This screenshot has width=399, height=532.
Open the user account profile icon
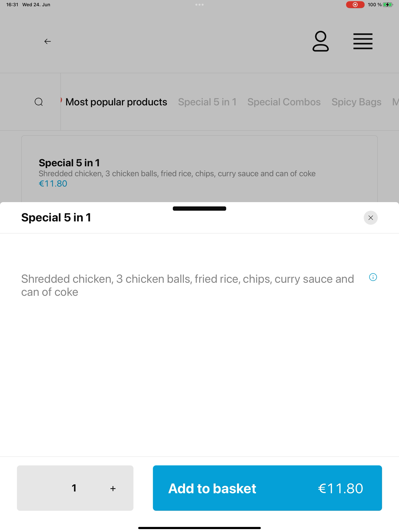coord(320,41)
